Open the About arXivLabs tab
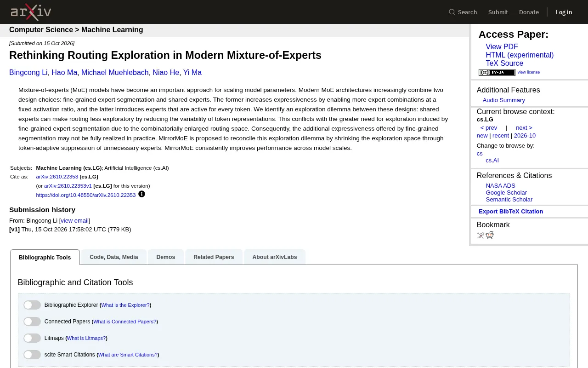 275,257
